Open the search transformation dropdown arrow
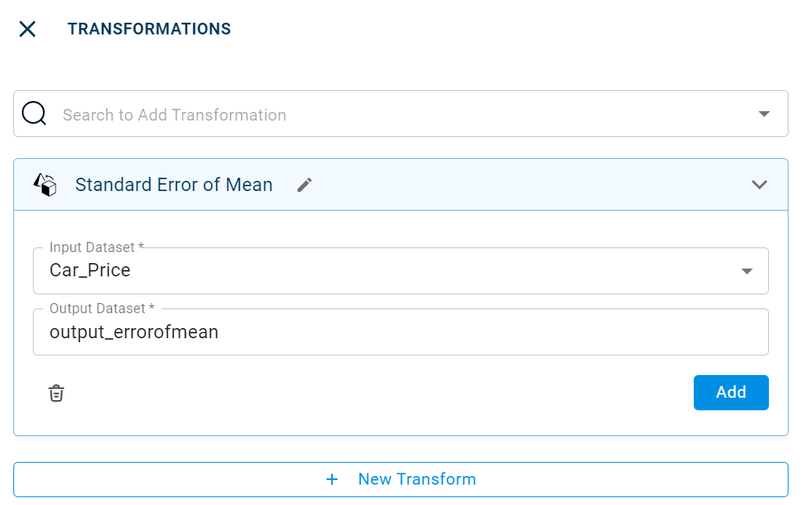This screenshot has width=812, height=505. pyautogui.click(x=764, y=114)
